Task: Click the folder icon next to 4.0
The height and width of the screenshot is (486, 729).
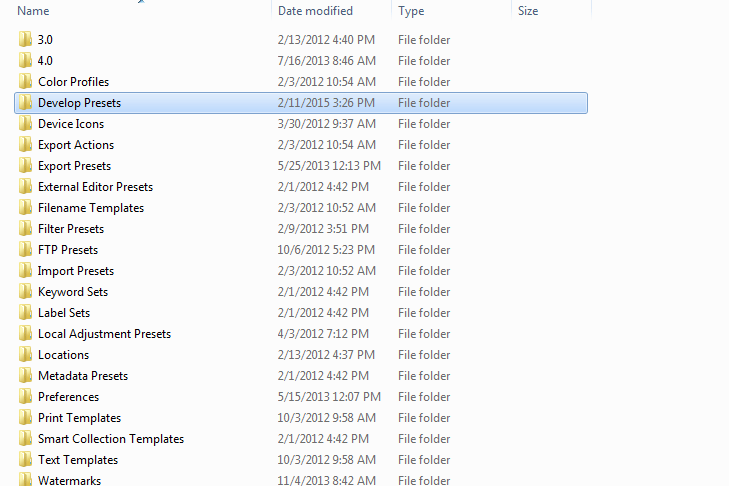Action: point(26,60)
